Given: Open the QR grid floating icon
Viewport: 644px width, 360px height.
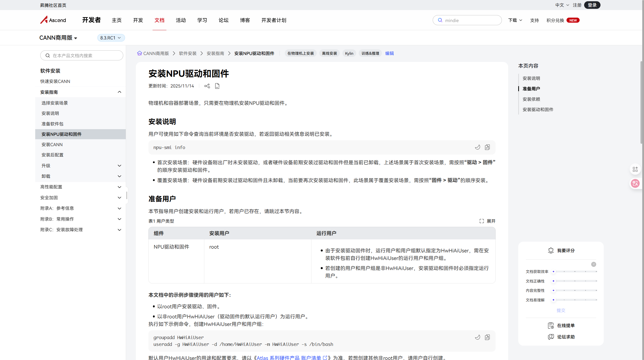Looking at the screenshot, I should click(635, 169).
